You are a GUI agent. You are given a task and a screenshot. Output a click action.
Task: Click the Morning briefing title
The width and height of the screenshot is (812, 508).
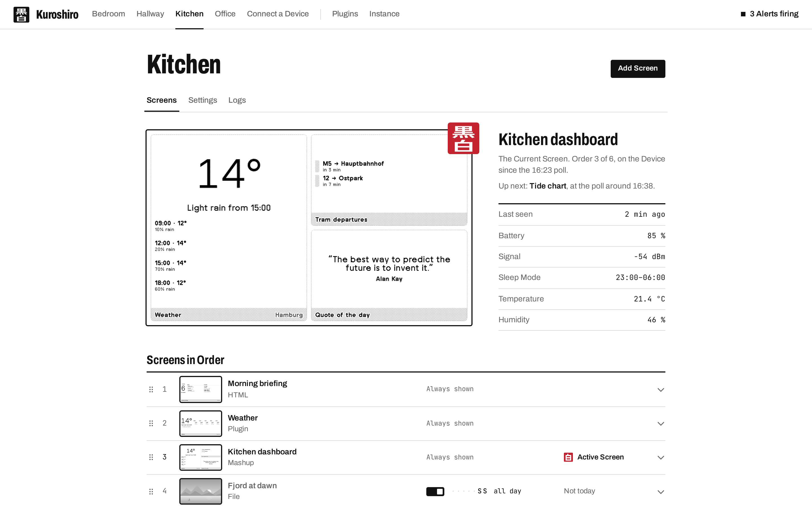[x=257, y=383]
